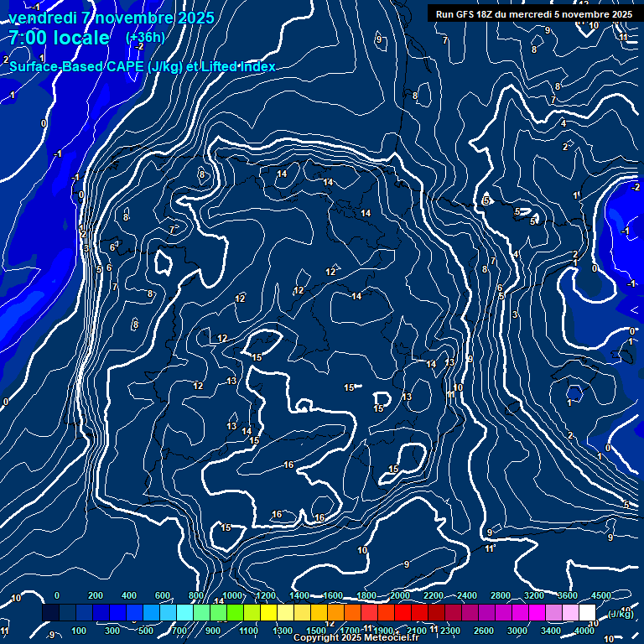Click the '2400' legend label
This screenshot has width=644, height=644.
(x=467, y=595)
